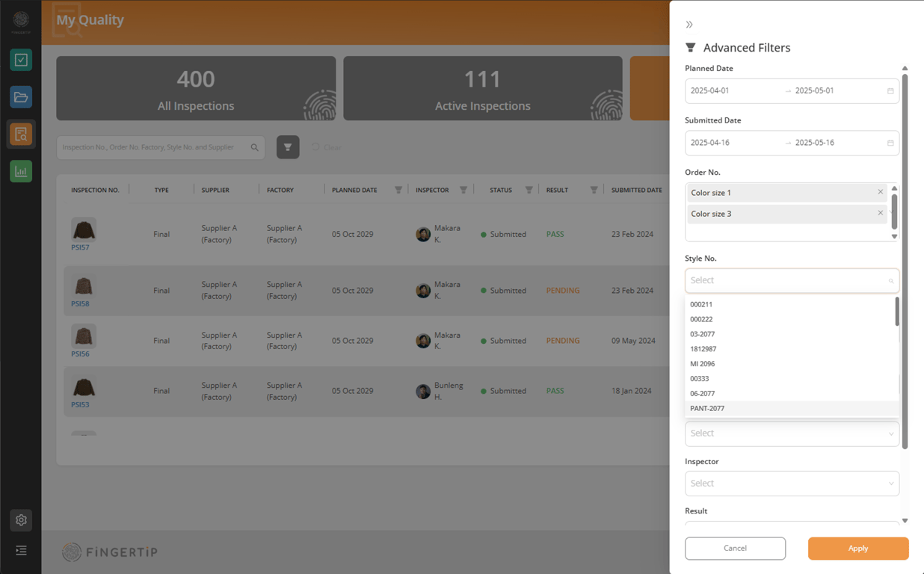Filter the Planned Date column
The height and width of the screenshot is (574, 924).
coord(398,190)
